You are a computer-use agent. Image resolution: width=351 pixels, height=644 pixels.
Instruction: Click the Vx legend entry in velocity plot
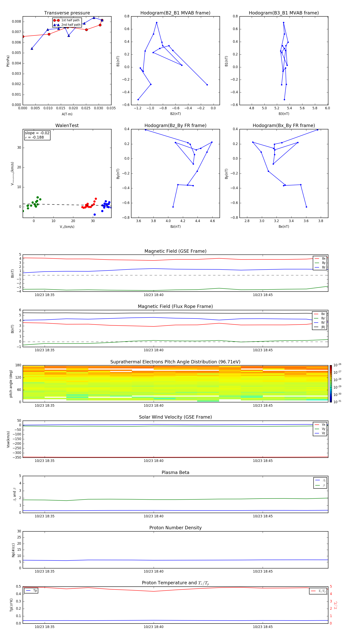point(320,424)
